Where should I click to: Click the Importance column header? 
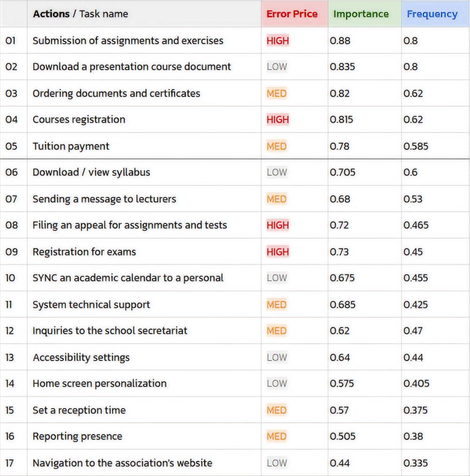click(x=360, y=14)
